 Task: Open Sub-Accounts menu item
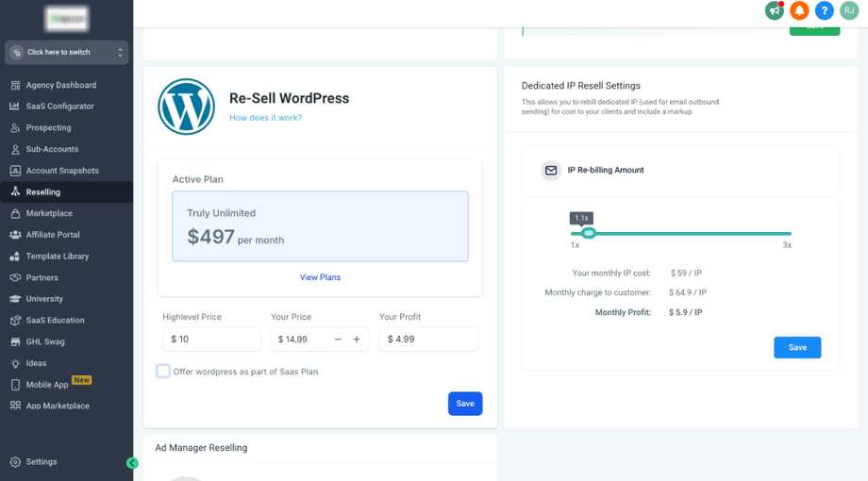pyautogui.click(x=52, y=149)
